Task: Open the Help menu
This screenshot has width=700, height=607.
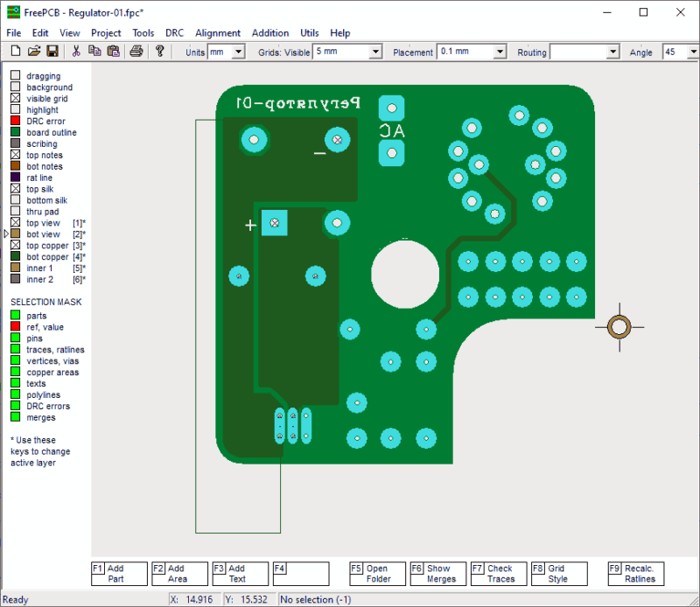Action: (x=339, y=33)
